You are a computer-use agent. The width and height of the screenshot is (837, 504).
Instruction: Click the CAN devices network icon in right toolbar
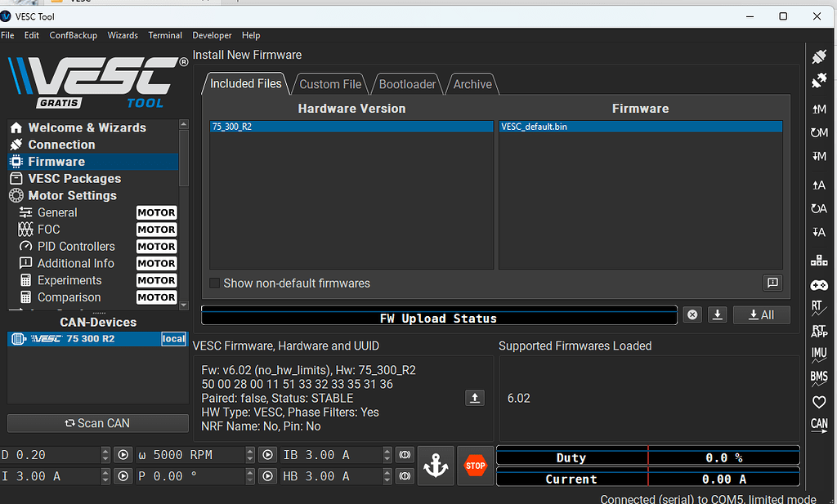click(x=819, y=261)
